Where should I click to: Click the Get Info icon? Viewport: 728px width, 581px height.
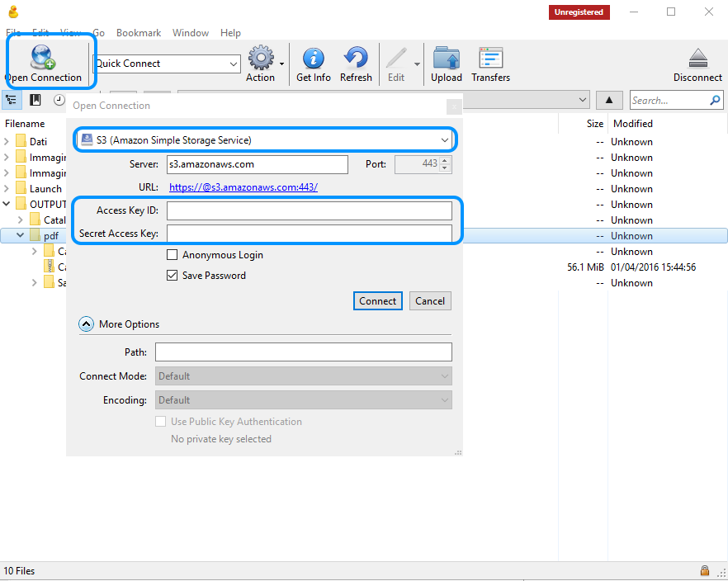(x=314, y=59)
